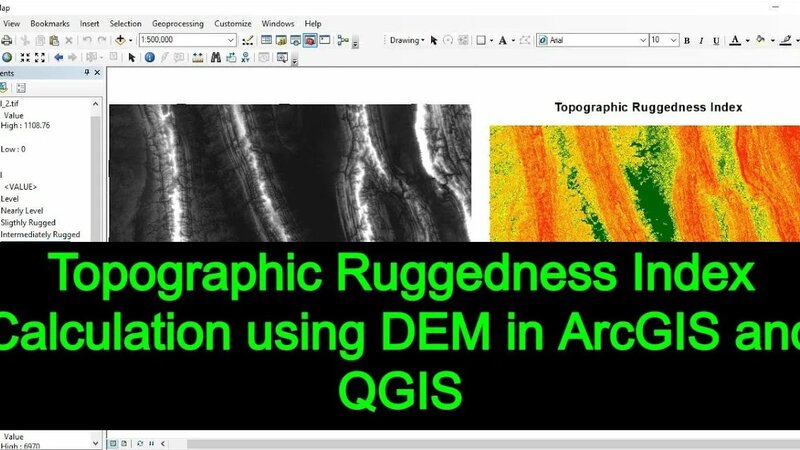This screenshot has height=450, width=800.
Task: Click 'High : 1108.76' legend value
Action: [x=25, y=126]
